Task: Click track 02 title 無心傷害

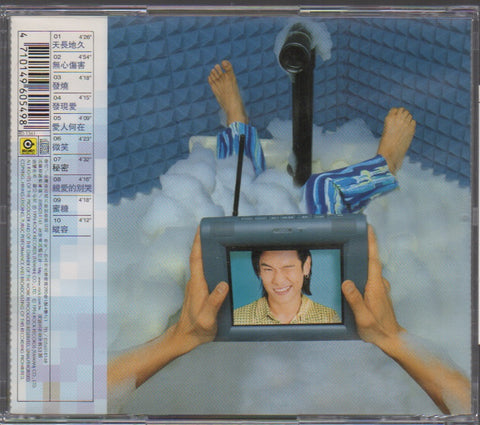Action: pos(69,65)
